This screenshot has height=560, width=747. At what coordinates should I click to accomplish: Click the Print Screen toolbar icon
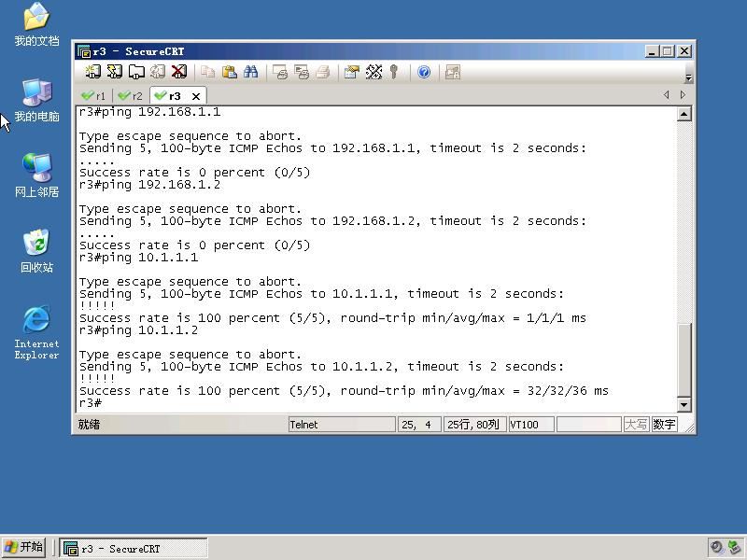(280, 72)
